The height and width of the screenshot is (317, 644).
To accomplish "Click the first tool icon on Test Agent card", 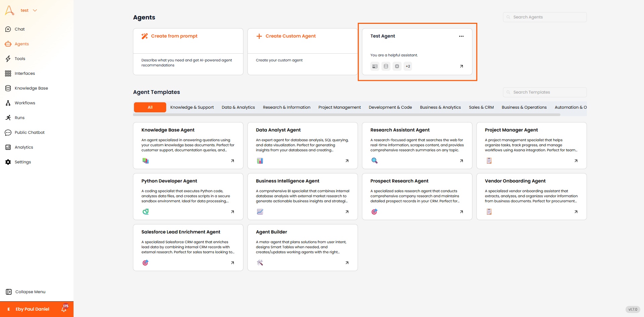I will click(x=375, y=66).
